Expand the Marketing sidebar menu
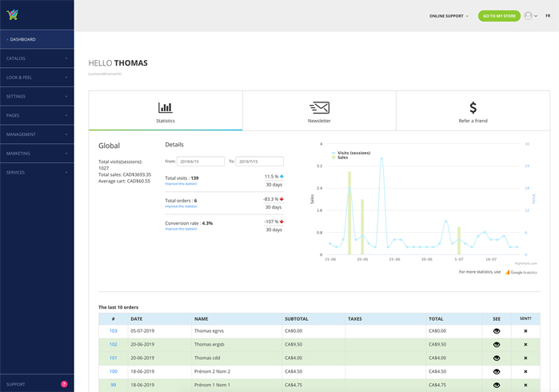This screenshot has height=392, width=559. click(37, 154)
